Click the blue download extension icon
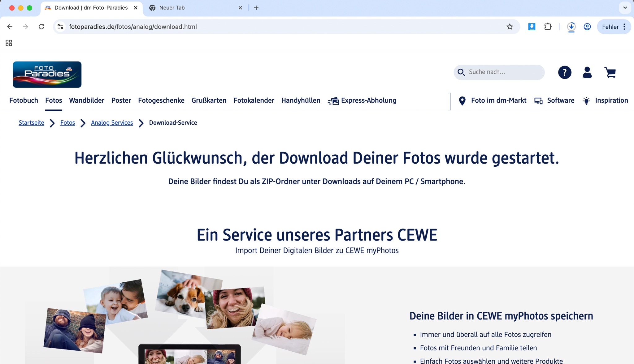Viewport: 634px width, 364px height. click(x=532, y=27)
